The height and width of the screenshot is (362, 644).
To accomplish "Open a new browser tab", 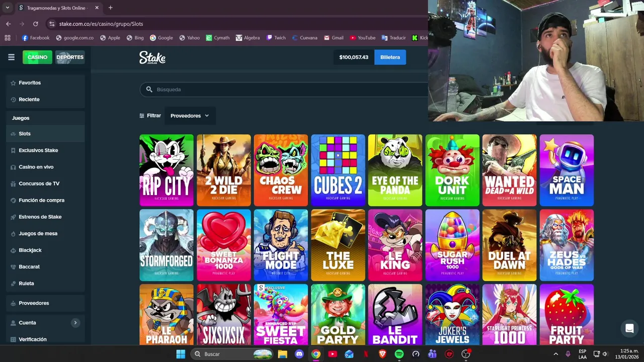I will [x=110, y=8].
